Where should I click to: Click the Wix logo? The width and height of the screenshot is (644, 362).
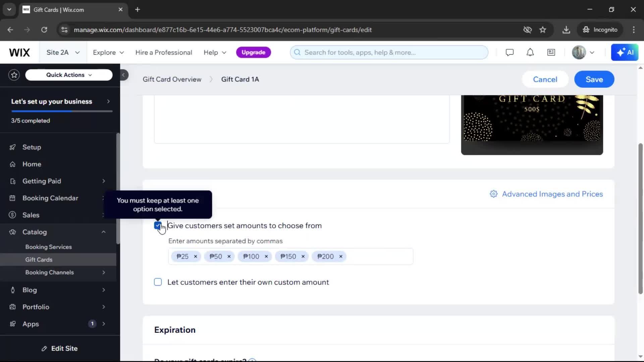coord(19,53)
